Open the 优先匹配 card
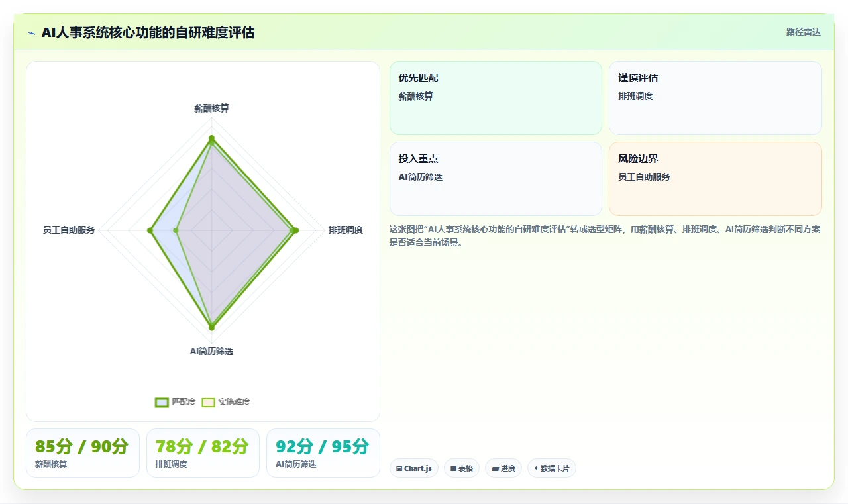 click(x=496, y=98)
